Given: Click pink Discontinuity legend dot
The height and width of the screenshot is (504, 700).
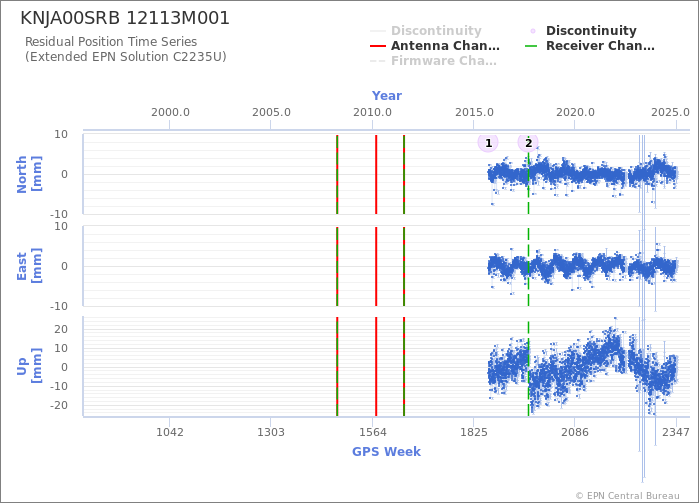Looking at the screenshot, I should [x=533, y=31].
